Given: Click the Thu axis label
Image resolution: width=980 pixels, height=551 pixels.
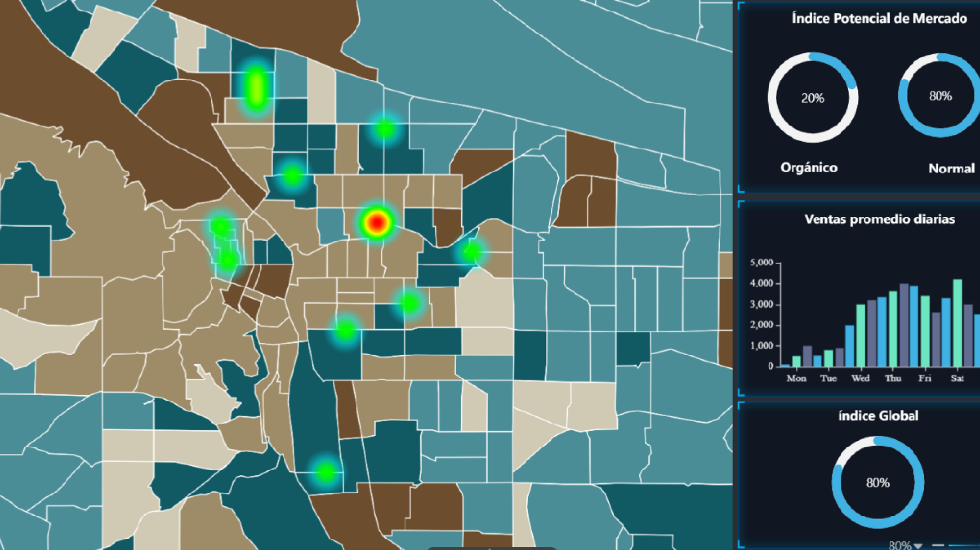Looking at the screenshot, I should (x=893, y=378).
